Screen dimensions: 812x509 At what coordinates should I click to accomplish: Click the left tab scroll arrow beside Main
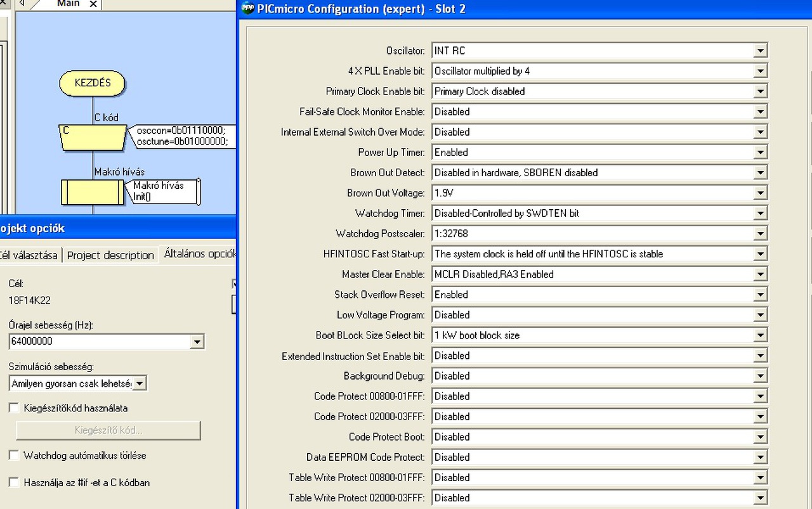tap(22, 3)
